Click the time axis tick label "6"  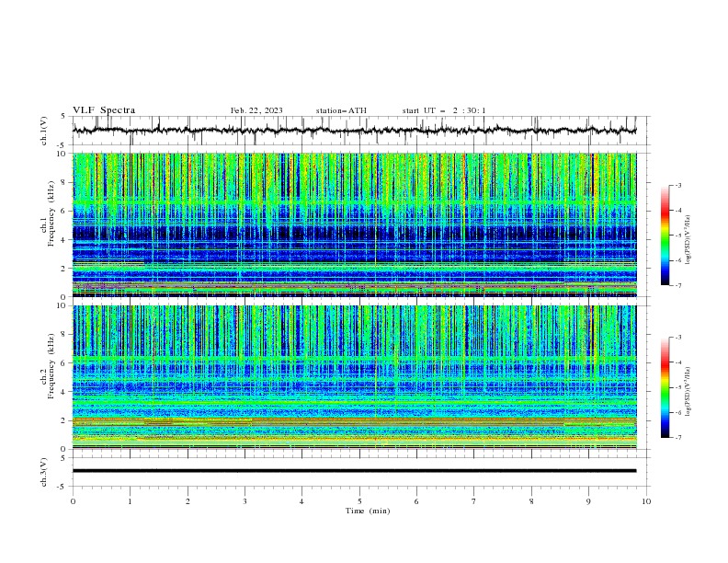coord(416,501)
